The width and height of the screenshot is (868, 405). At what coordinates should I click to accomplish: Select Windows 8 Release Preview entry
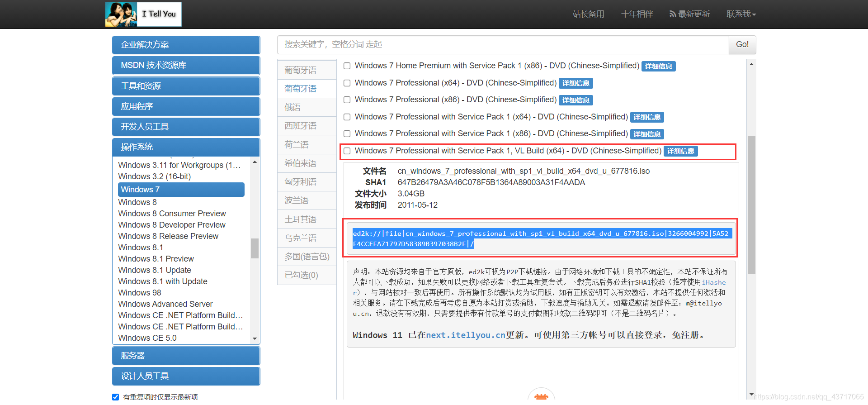click(168, 236)
